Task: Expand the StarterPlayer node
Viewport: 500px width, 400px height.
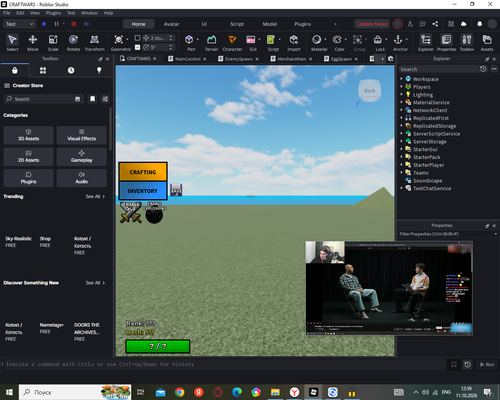Action: click(401, 165)
